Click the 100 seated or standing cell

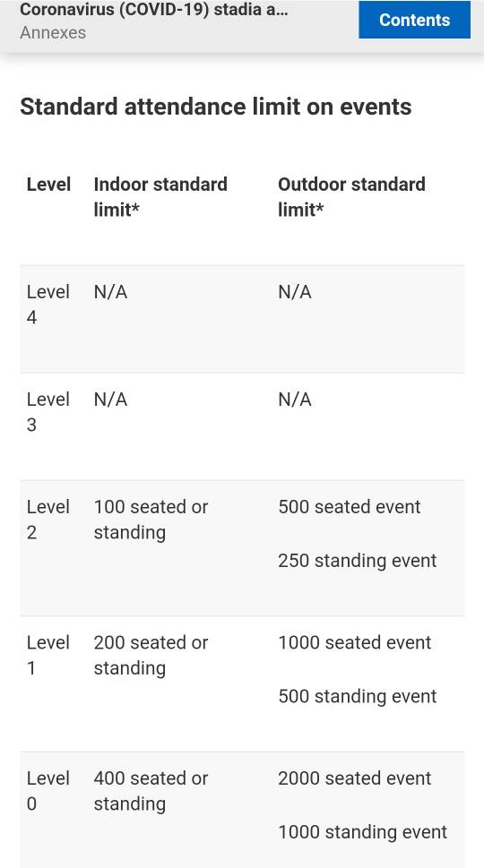151,520
